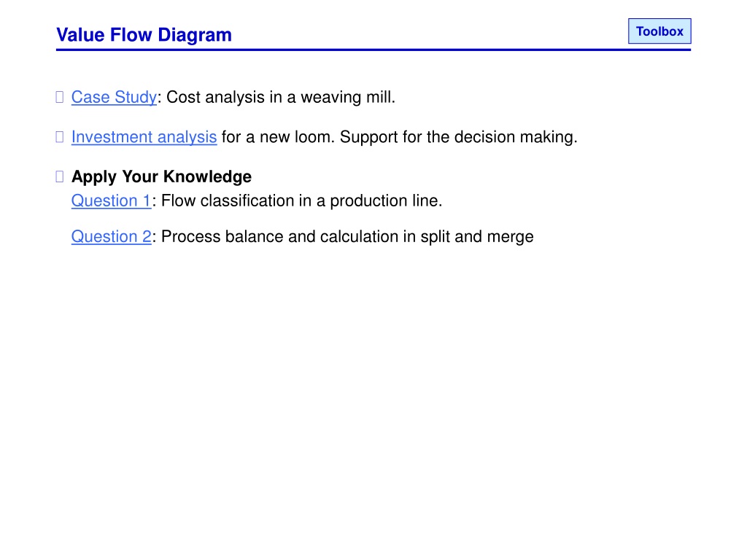Click the bullet box beside Case Study
Image resolution: width=747 pixels, height=560 pixels.
(x=60, y=97)
